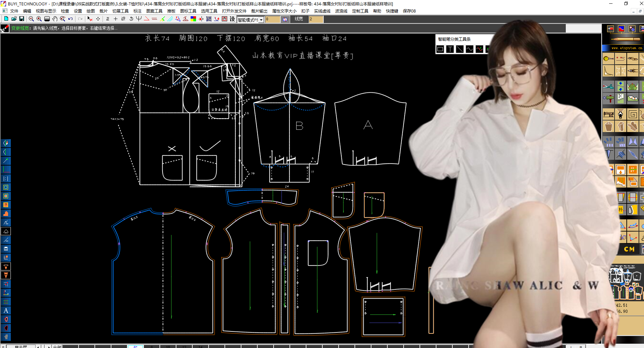644x348 pixels.
Task: Click the zoom in magnifier icon
Action: click(x=39, y=19)
